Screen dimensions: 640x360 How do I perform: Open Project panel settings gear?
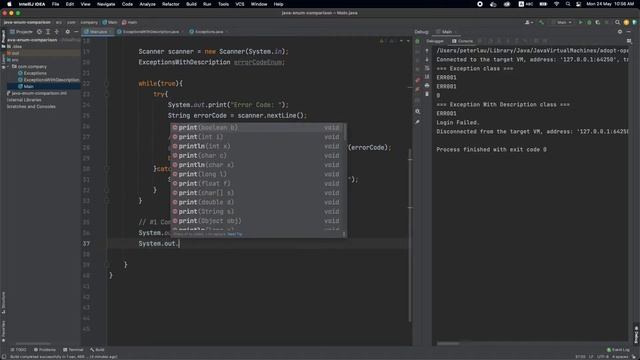(67, 31)
